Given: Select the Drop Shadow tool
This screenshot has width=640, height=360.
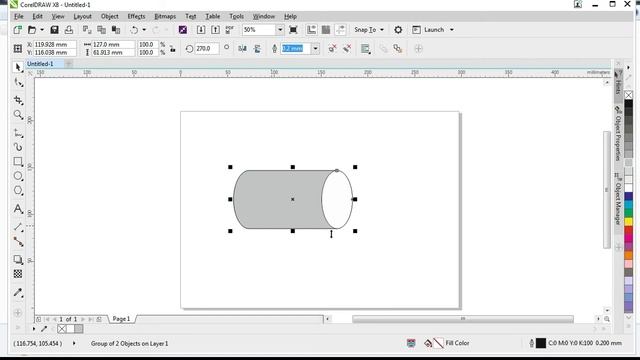Looking at the screenshot, I should point(18,260).
